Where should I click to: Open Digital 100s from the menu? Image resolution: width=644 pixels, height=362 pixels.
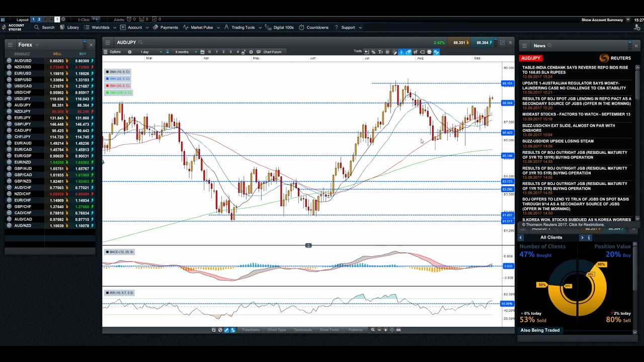[280, 27]
